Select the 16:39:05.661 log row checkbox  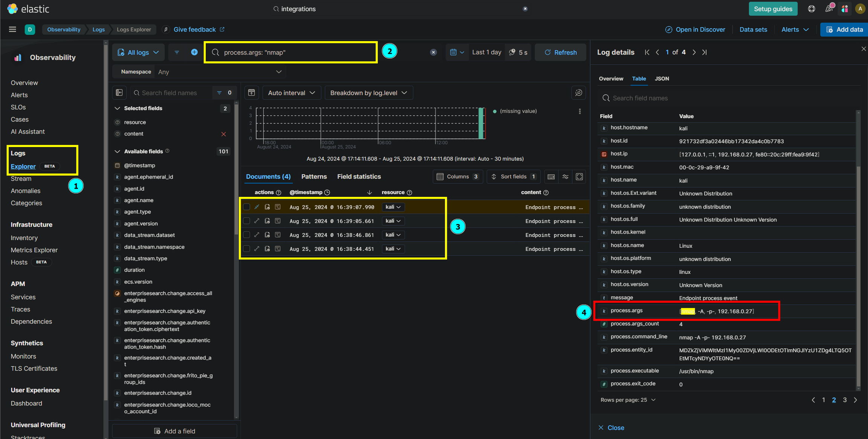pyautogui.click(x=246, y=221)
